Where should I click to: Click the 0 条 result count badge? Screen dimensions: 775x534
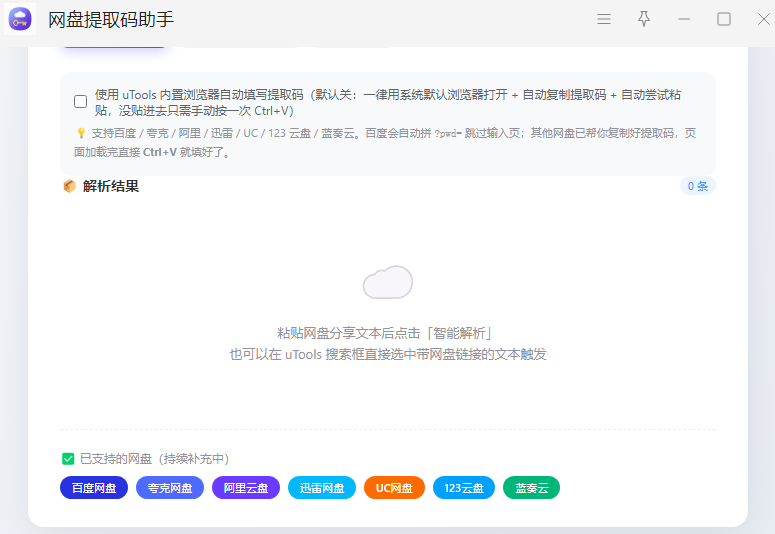[x=697, y=186]
